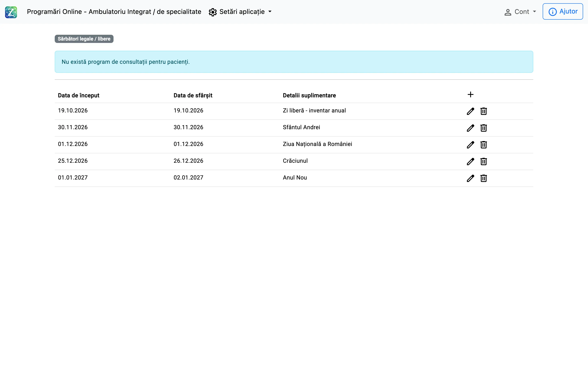Click the Crăciunul details text
588x368 pixels.
pyautogui.click(x=295, y=161)
